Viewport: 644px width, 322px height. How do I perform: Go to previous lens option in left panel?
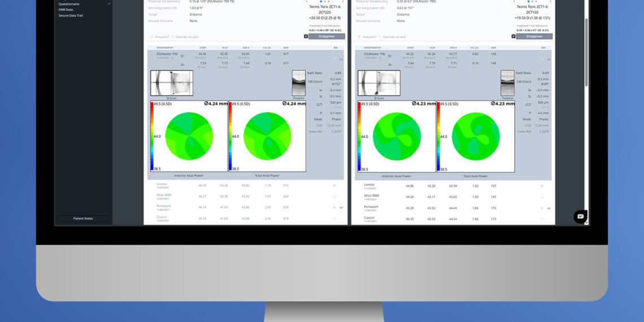[x=307, y=1]
